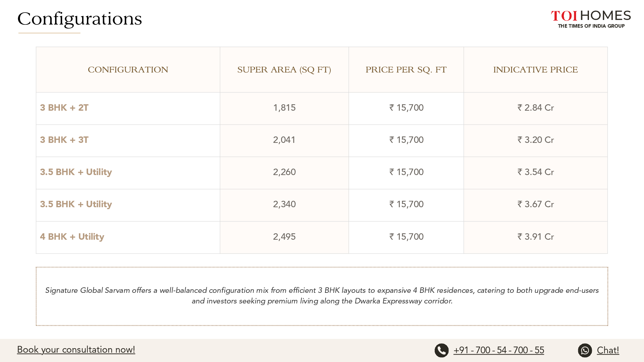644x362 pixels.
Task: Click the Signature Global Sarvam description text
Action: point(322,296)
